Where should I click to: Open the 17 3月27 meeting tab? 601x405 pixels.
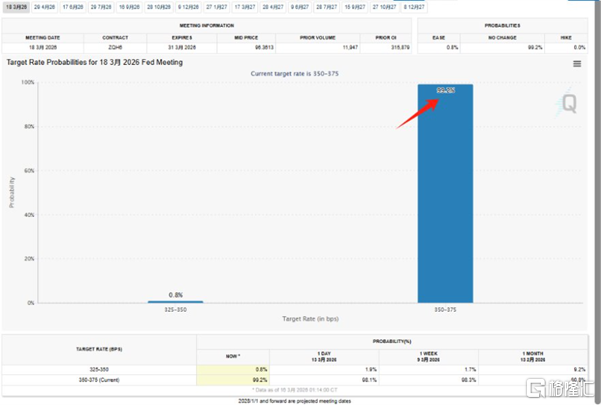(x=245, y=7)
